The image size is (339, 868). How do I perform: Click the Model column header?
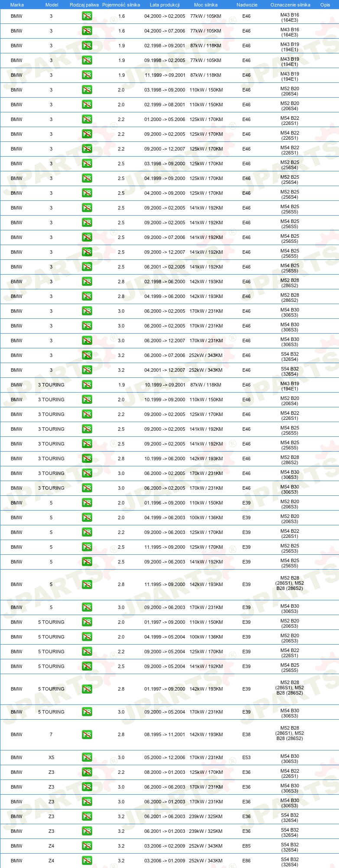[52, 5]
